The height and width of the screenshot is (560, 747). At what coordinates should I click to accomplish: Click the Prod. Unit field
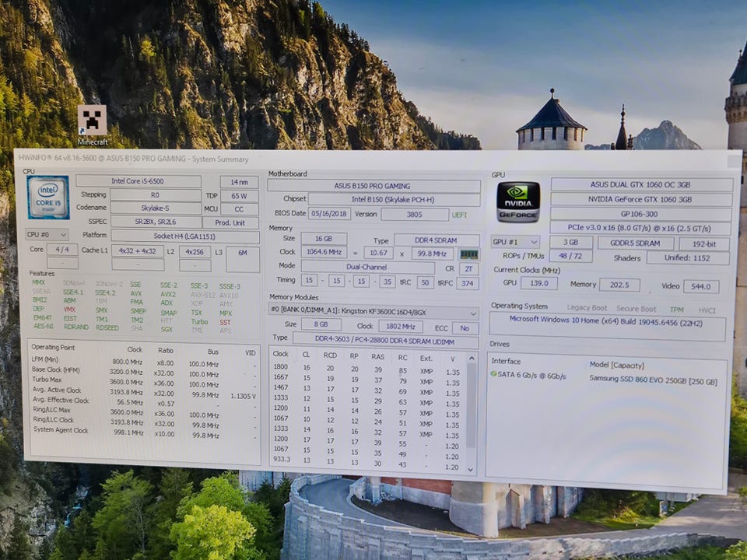[x=230, y=222]
